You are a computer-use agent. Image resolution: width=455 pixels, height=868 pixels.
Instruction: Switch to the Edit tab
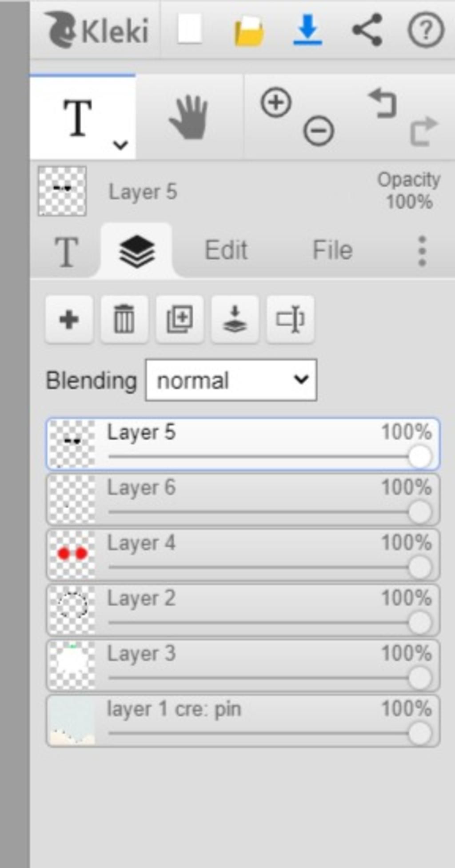click(226, 250)
